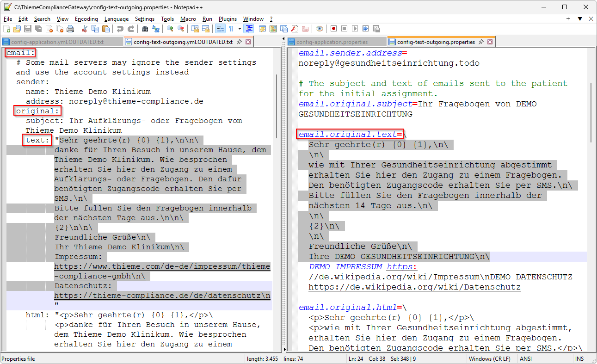597x364 pixels.
Task: Click the Find and Replace toolbar icon
Action: click(x=156, y=29)
